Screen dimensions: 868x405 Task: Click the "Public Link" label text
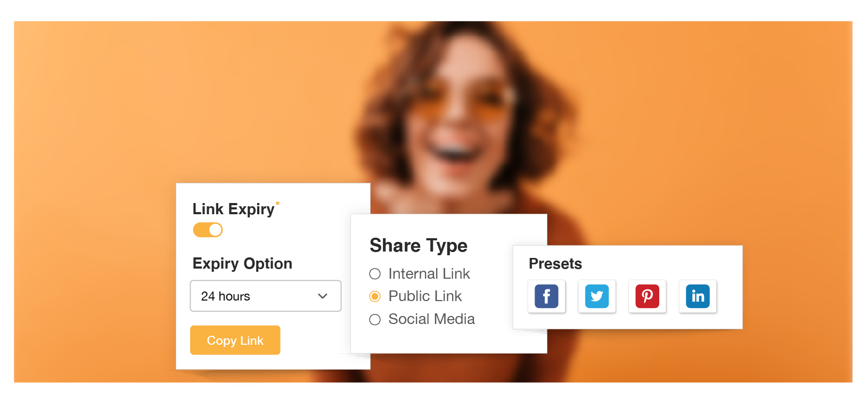pos(425,296)
